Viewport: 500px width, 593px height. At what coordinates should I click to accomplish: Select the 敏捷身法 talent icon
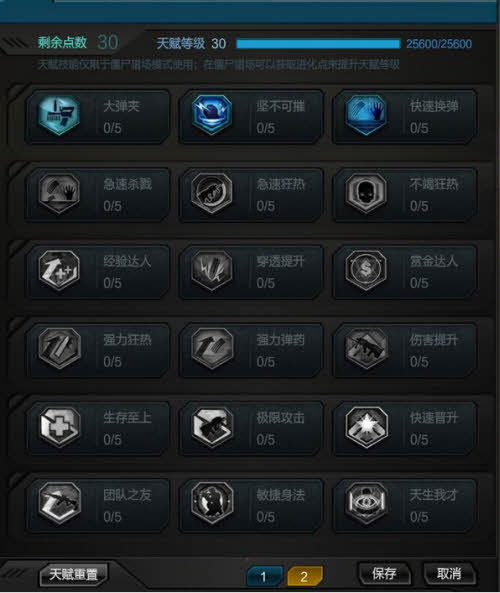click(x=212, y=503)
